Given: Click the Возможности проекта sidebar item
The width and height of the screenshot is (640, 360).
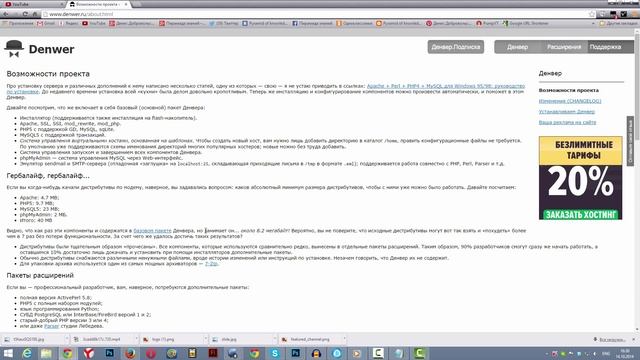Looking at the screenshot, I should [569, 90].
